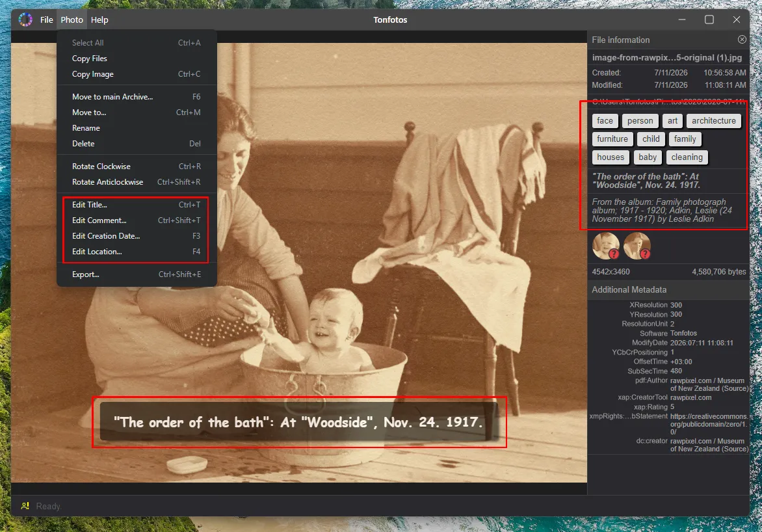The height and width of the screenshot is (532, 762).
Task: Open Edit Title... dialog
Action: click(136, 205)
